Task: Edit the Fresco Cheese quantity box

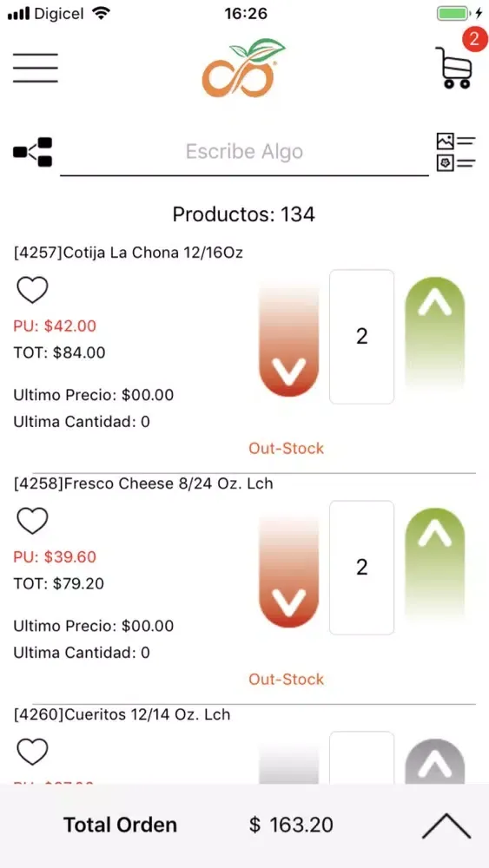Action: tap(361, 568)
